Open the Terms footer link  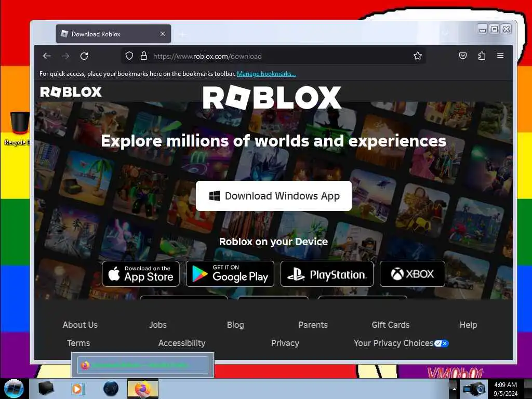click(x=78, y=343)
